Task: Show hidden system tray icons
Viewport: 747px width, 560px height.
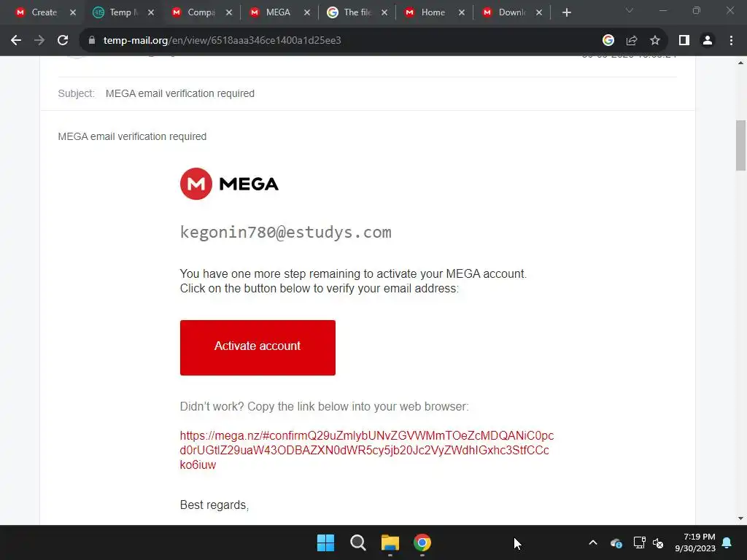Action: [x=593, y=542]
